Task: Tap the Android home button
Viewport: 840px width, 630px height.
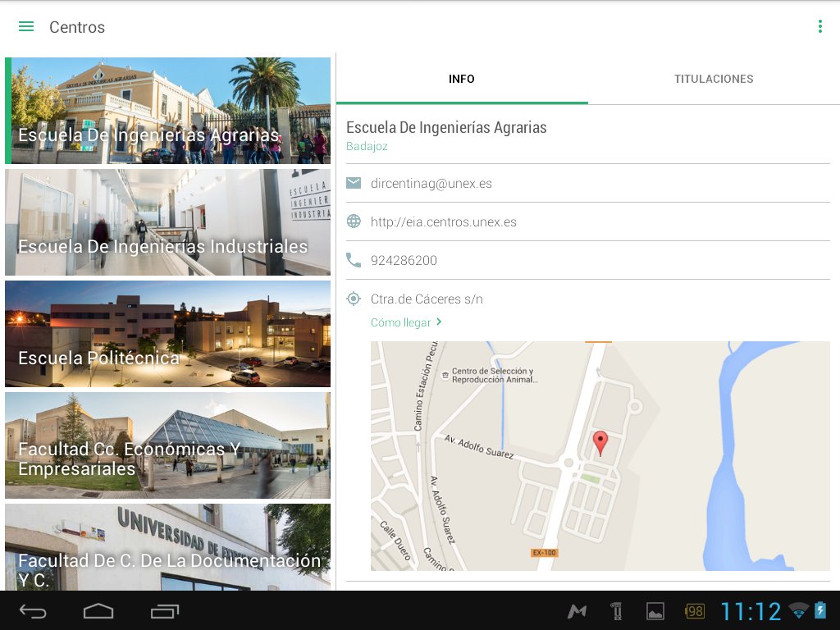Action: [x=98, y=611]
